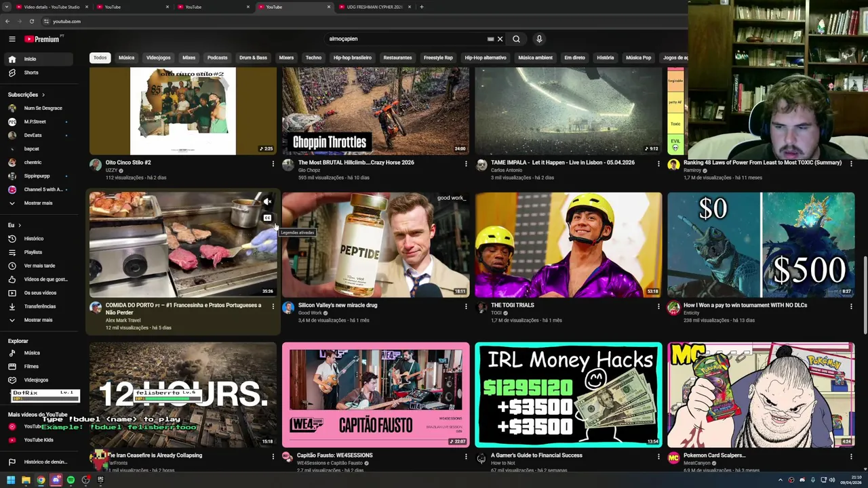Open the Good Work channel link
The width and height of the screenshot is (868, 488).
310,313
